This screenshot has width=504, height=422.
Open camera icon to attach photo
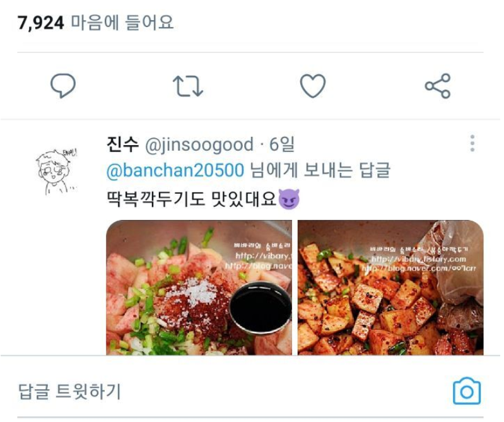467,391
